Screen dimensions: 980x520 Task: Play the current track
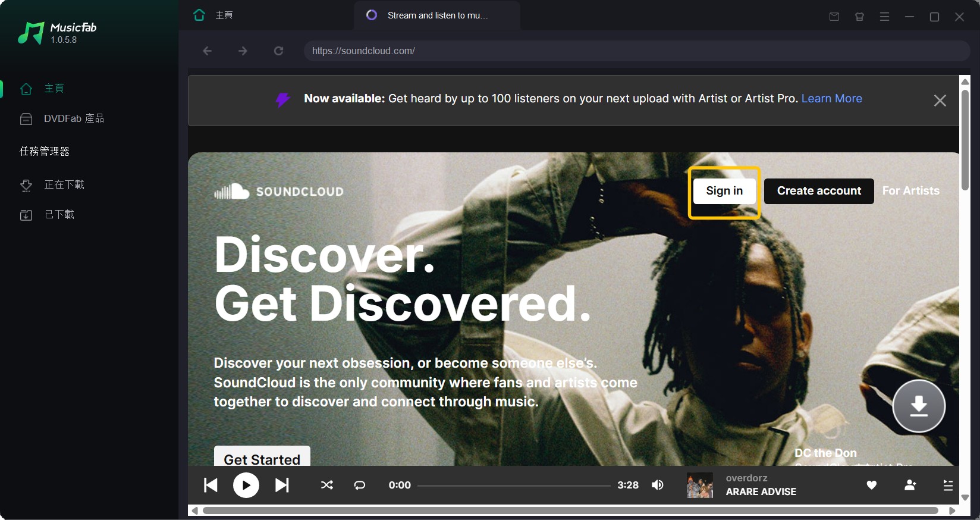click(246, 485)
